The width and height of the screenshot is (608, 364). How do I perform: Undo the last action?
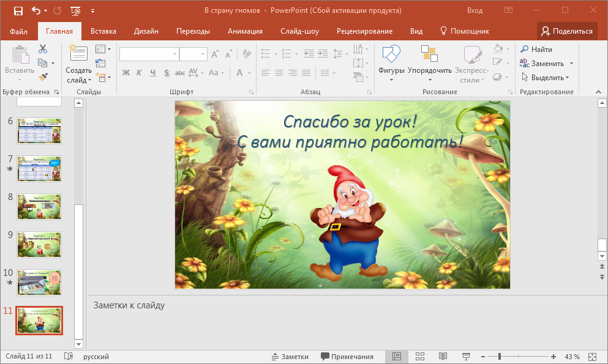click(36, 10)
